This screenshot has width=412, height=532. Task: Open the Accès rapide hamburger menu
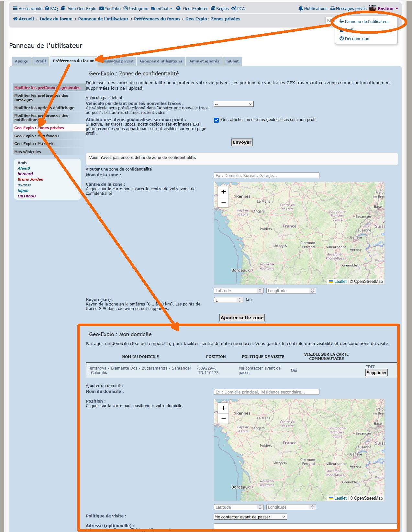(x=15, y=8)
